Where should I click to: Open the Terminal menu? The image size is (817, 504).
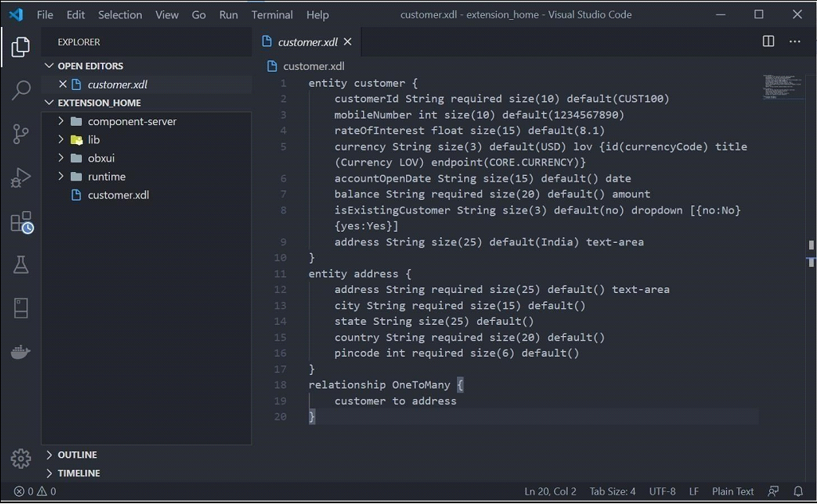click(272, 14)
